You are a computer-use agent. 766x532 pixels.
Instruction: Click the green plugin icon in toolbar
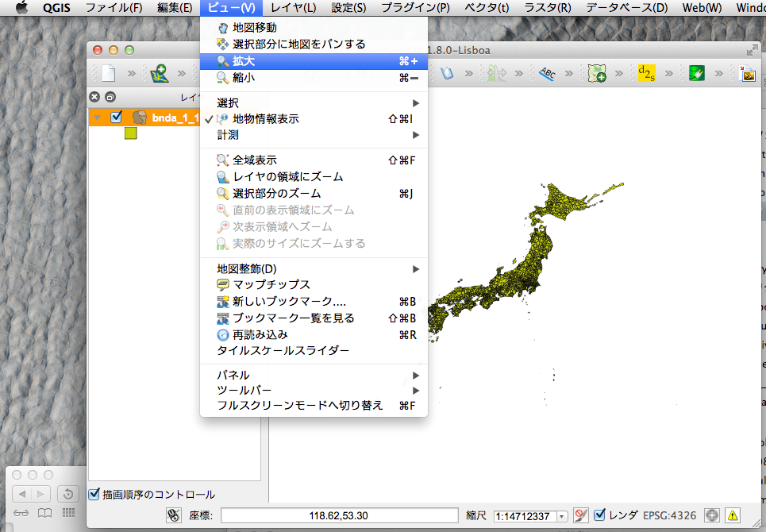[697, 74]
